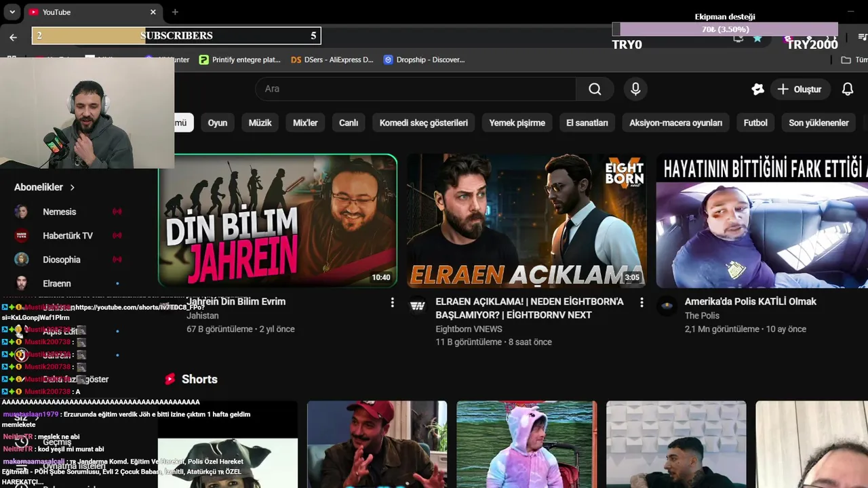
Task: Select the Komedi skeç gösterileri chip
Action: coord(424,123)
